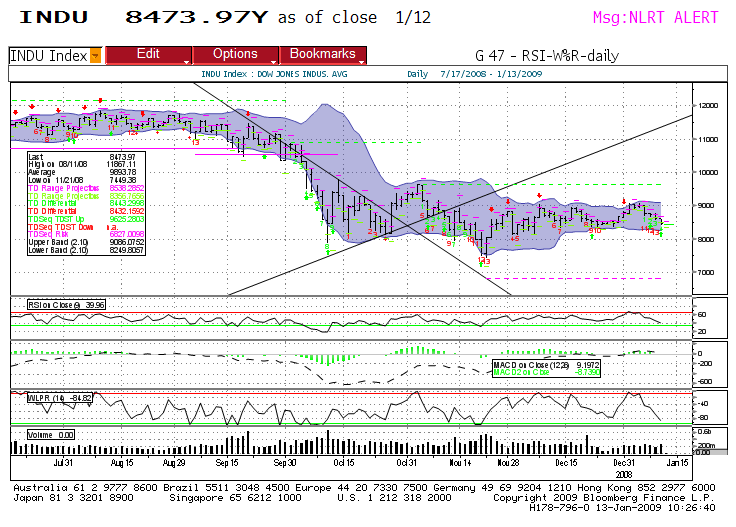
Task: Click the 7/17/2008 - 1/13/2009 date range
Action: [491, 74]
